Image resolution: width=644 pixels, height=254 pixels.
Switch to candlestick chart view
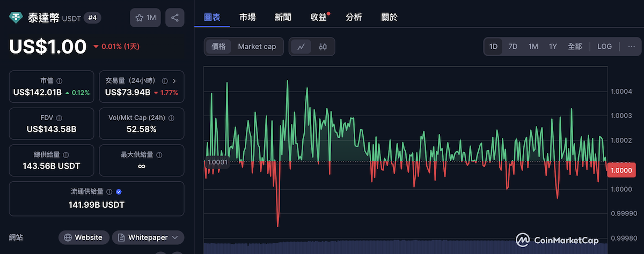(323, 47)
